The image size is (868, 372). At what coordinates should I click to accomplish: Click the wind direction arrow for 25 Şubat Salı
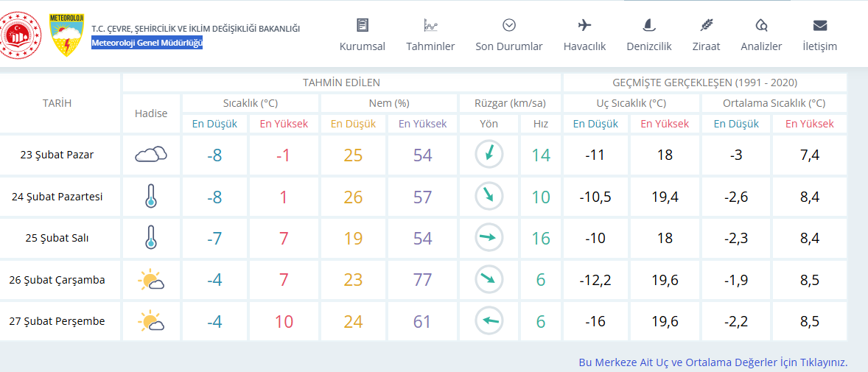(489, 238)
